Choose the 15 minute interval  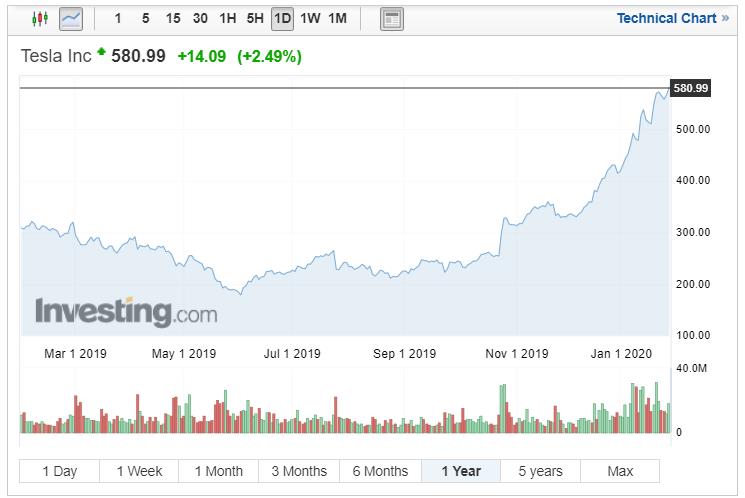(x=173, y=18)
